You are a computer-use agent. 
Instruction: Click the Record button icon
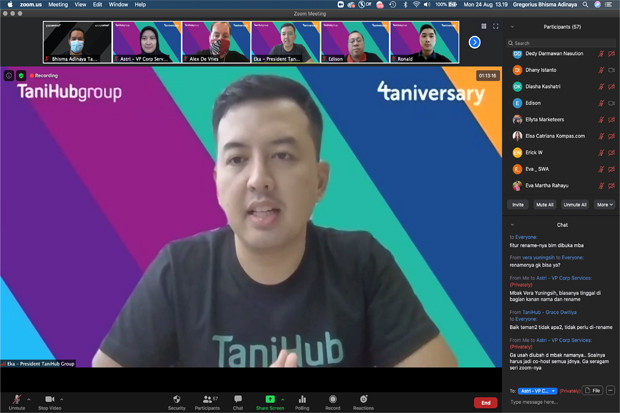click(x=333, y=399)
